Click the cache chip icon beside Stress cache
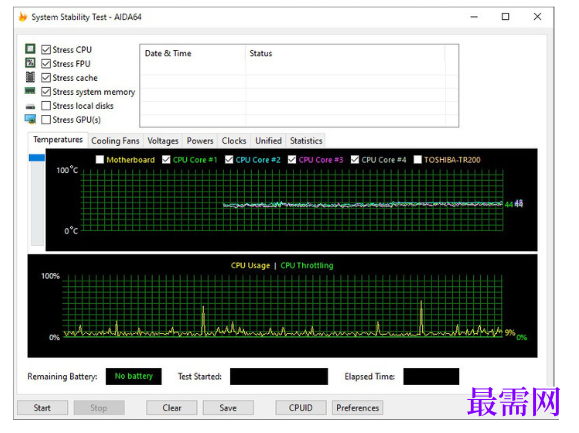The width and height of the screenshot is (579, 433). [30, 77]
